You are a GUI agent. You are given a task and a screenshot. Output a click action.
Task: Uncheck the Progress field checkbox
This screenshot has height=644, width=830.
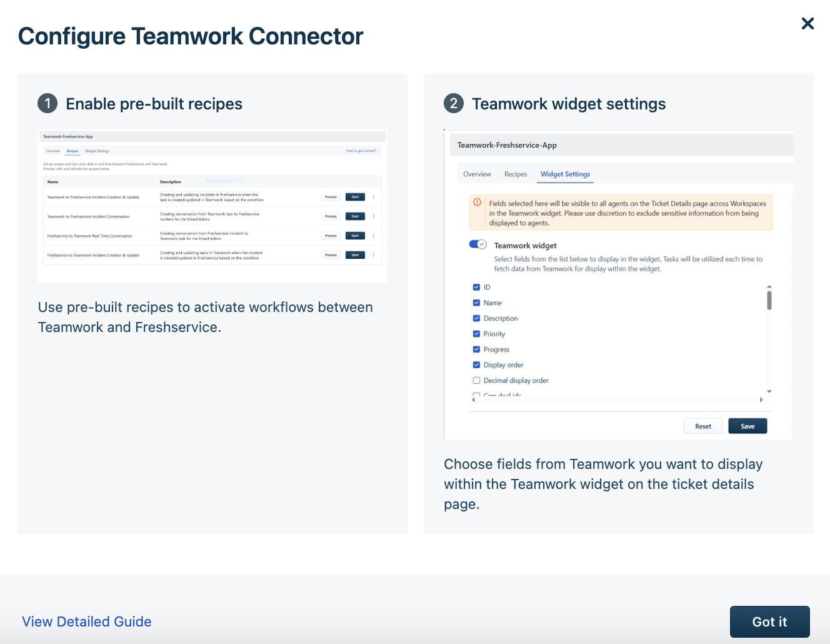tap(476, 350)
